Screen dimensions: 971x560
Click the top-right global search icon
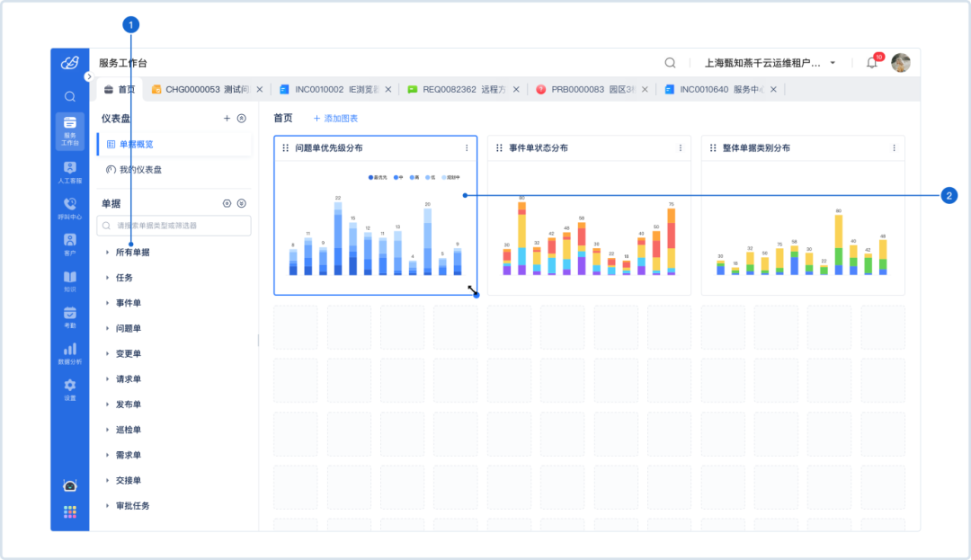click(x=670, y=63)
